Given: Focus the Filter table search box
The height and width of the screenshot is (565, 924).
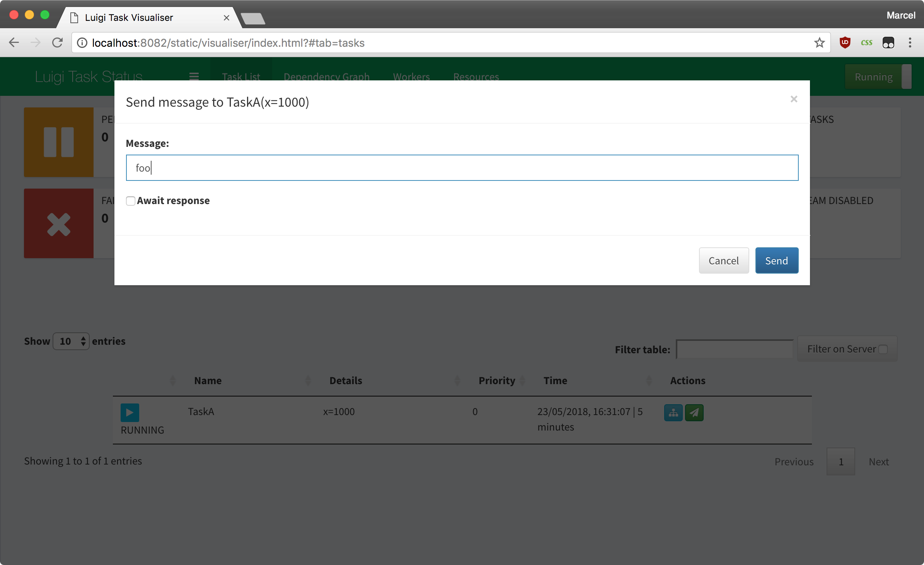Looking at the screenshot, I should [735, 349].
